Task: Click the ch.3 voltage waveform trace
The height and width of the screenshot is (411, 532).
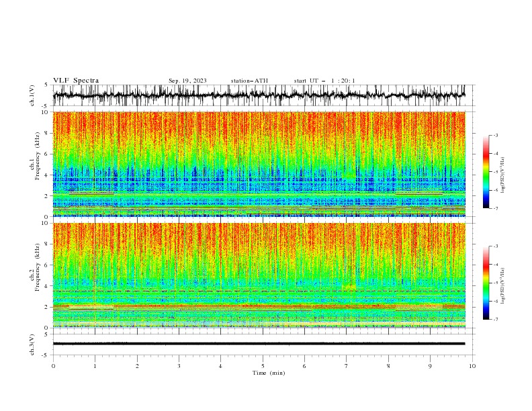Action: 259,344
